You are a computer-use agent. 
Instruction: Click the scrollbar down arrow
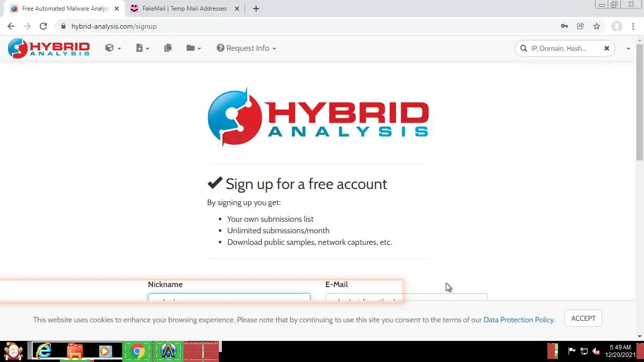(639, 336)
